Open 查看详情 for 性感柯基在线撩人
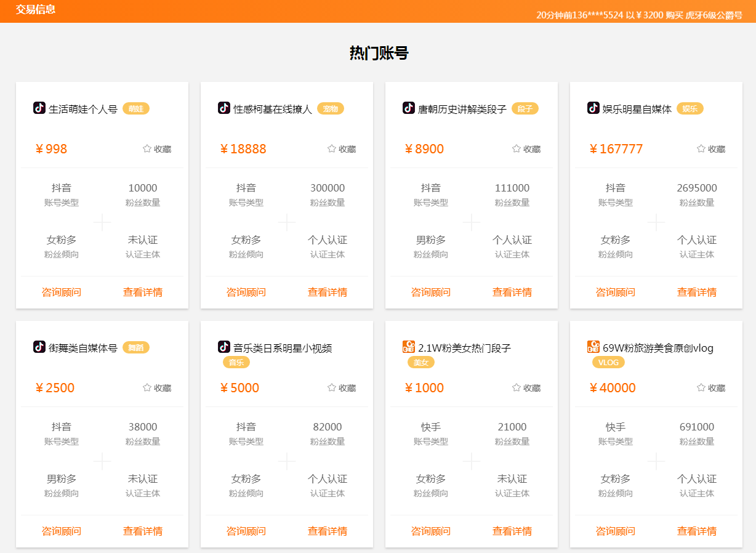The height and width of the screenshot is (553, 756). (x=328, y=293)
